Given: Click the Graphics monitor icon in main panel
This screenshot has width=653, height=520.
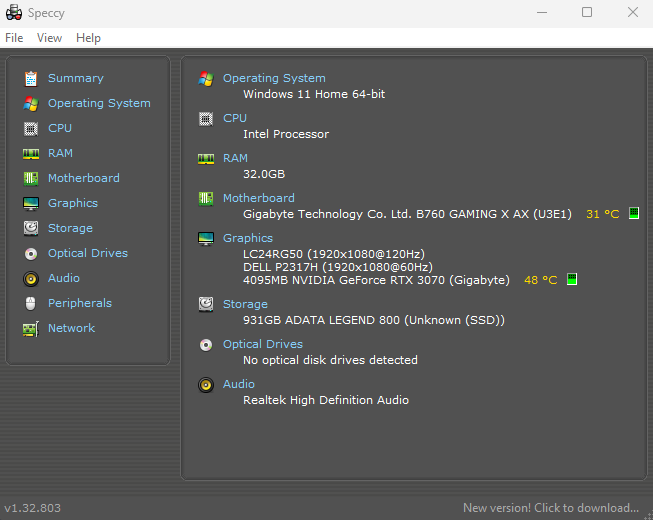Looking at the screenshot, I should pyautogui.click(x=206, y=238).
